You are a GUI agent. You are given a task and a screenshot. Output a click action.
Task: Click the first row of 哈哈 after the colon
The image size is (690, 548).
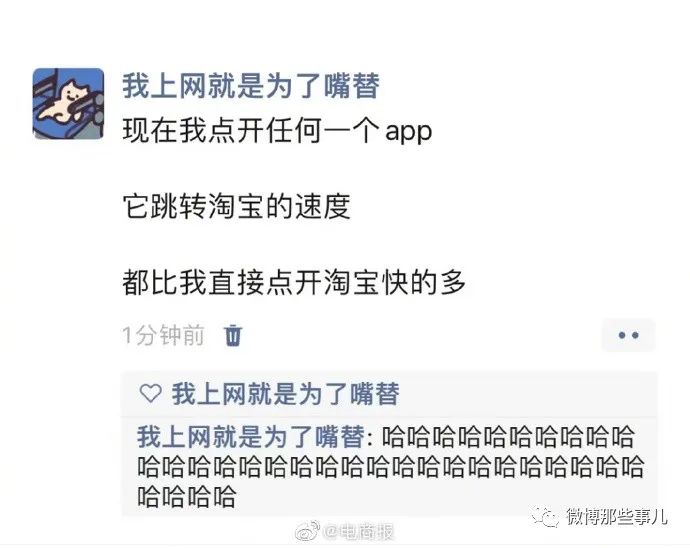pyautogui.click(x=508, y=437)
